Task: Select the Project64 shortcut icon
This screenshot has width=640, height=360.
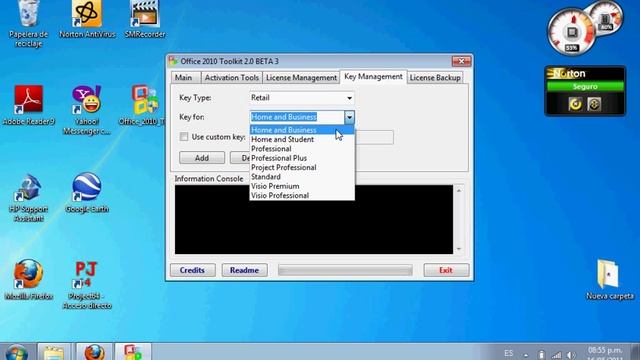Action: (x=87, y=285)
